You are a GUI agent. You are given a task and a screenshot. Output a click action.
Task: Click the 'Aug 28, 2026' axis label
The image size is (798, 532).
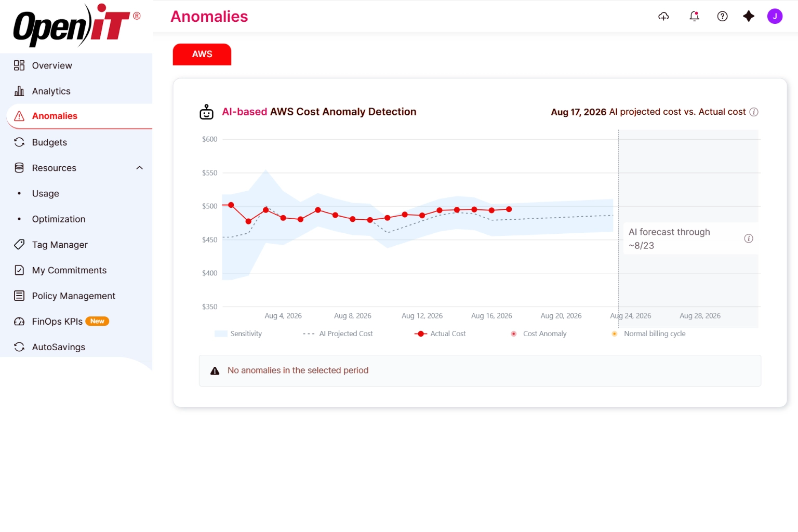click(x=700, y=316)
